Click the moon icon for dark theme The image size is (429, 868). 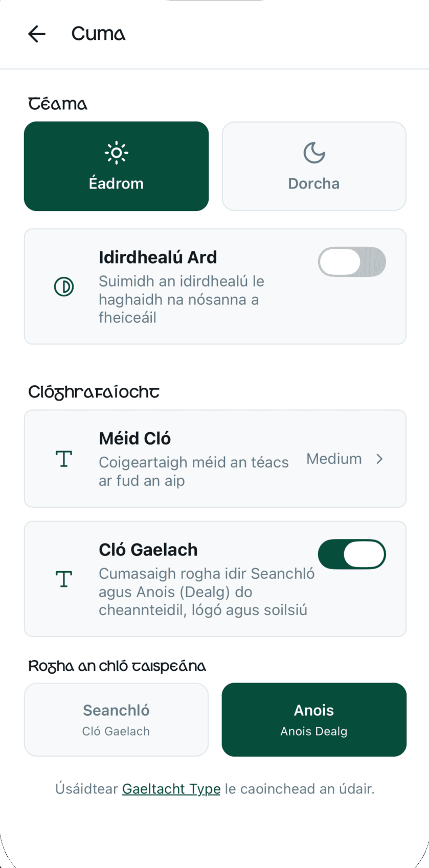(314, 153)
